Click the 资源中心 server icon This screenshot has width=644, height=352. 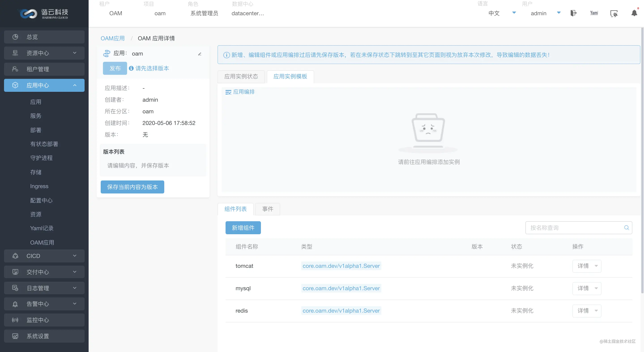tap(15, 53)
